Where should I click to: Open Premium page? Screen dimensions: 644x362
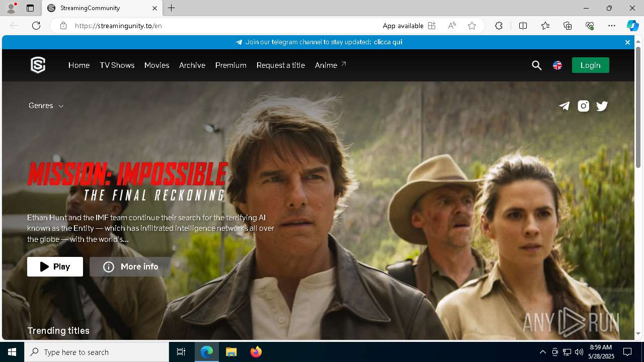[x=231, y=65]
